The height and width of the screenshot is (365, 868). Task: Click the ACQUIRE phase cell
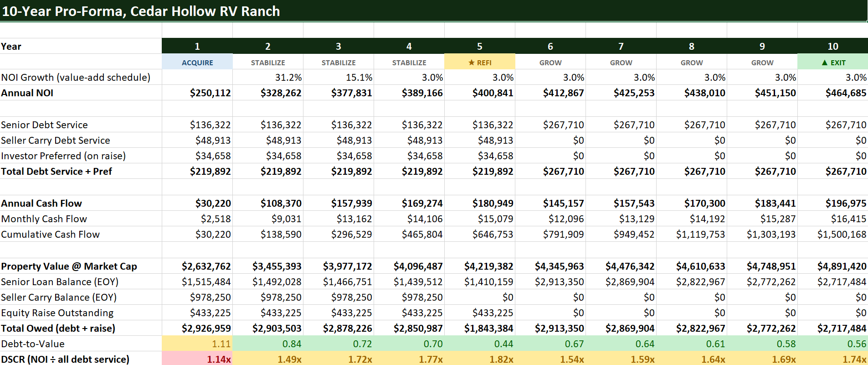[x=197, y=62]
